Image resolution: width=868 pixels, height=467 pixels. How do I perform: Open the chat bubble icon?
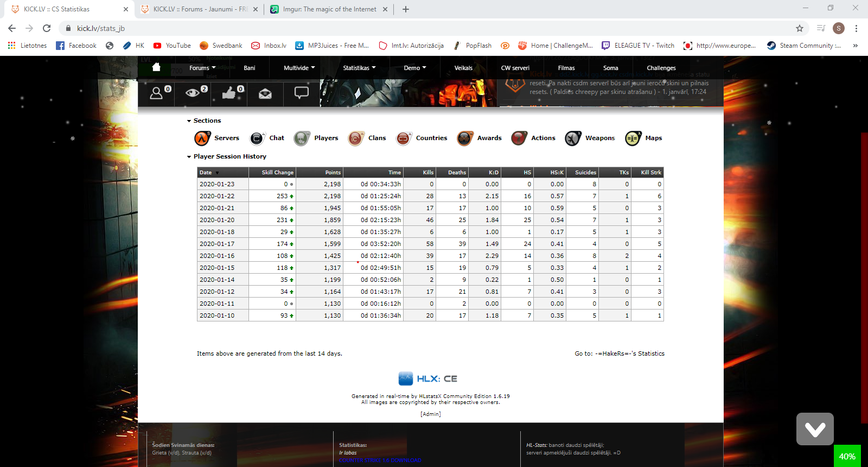click(x=302, y=93)
